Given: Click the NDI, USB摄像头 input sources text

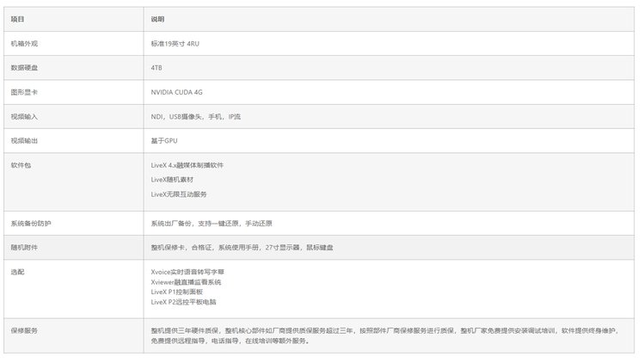Looking at the screenshot, I should click(x=195, y=116).
